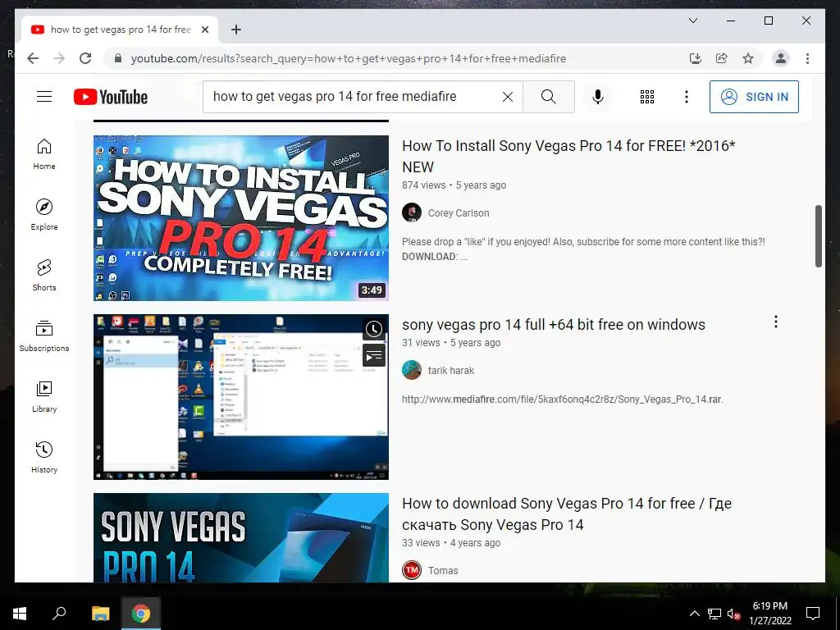This screenshot has width=840, height=630.
Task: Open muted volume tray icon
Action: pos(733,614)
